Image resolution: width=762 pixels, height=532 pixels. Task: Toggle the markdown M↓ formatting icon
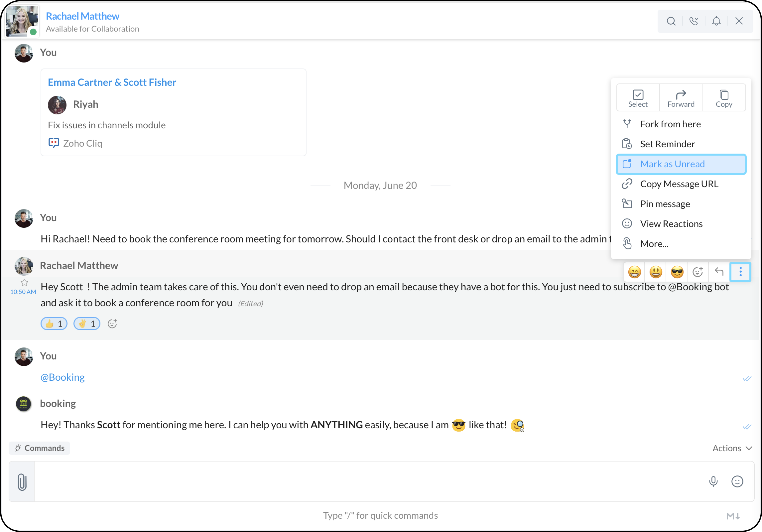[x=733, y=516]
